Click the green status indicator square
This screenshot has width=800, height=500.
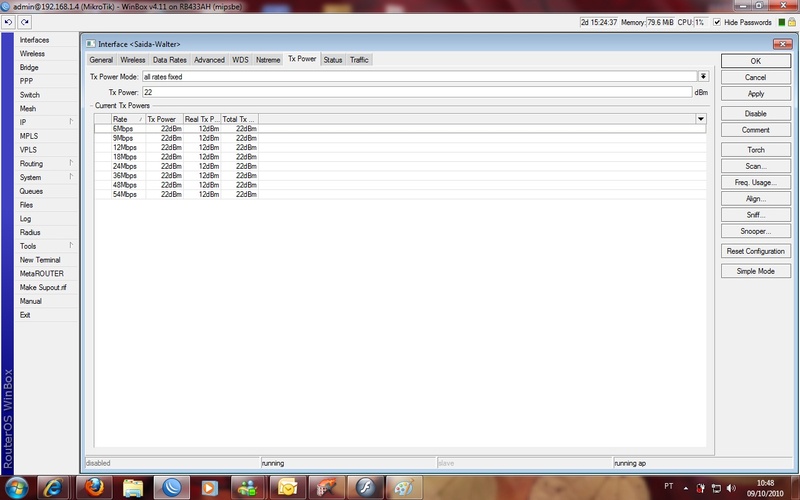tap(781, 22)
